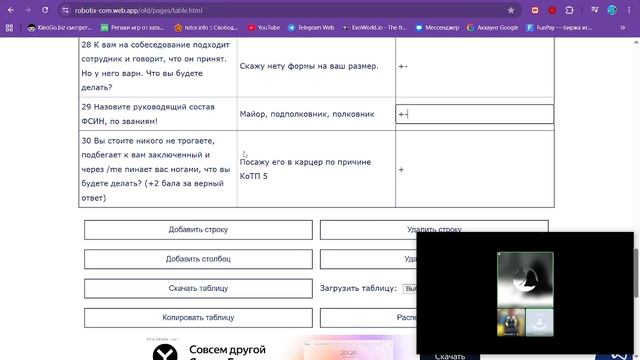The image size is (640, 360).
Task: Click the Добавить строку button
Action: point(198,230)
